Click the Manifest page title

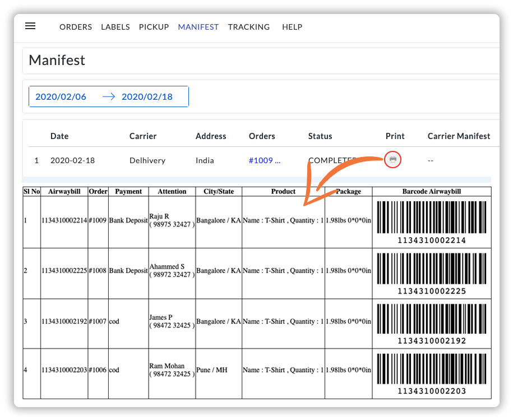[57, 60]
